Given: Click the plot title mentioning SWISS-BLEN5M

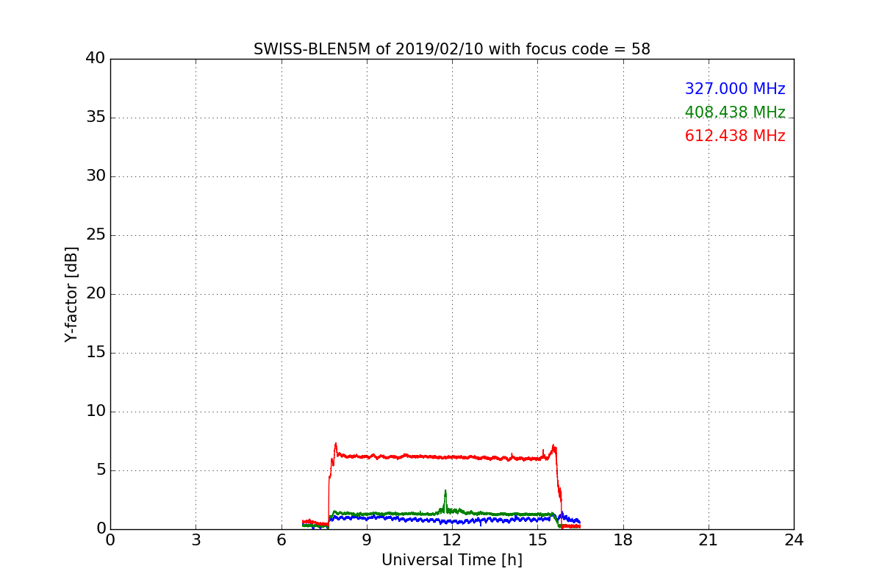Looking at the screenshot, I should 452,49.
